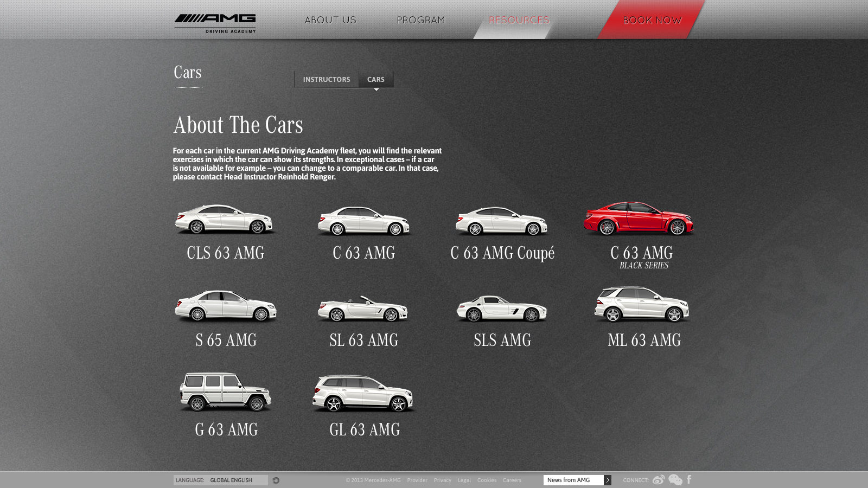Image resolution: width=868 pixels, height=488 pixels.
Task: Click the AMG Driving Academy logo
Action: 215,23
